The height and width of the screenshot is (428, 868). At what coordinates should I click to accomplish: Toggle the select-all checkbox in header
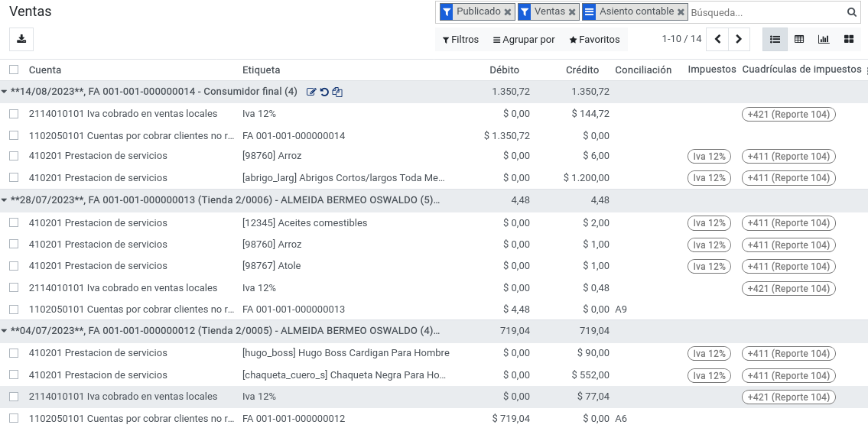coord(14,70)
